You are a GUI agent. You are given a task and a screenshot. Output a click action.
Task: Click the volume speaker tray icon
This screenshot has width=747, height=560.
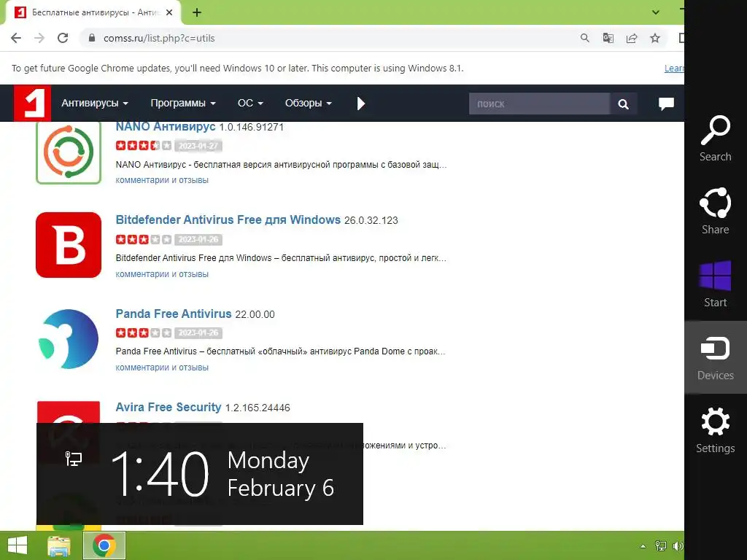678,546
